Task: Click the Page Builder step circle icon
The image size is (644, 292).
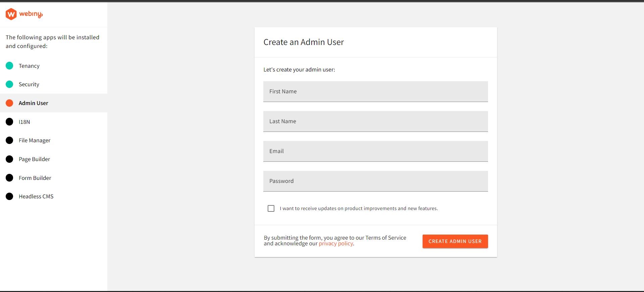Action: (x=9, y=159)
